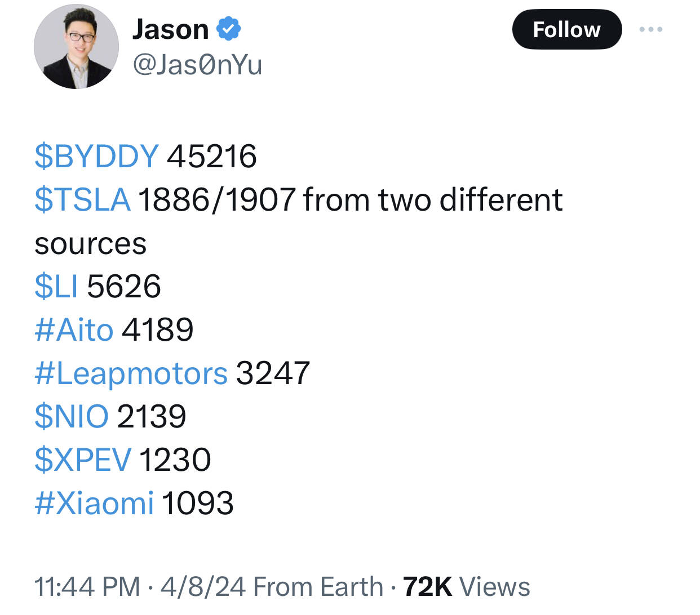
Task: Open the $BYDDY cashtag
Action: 96,156
